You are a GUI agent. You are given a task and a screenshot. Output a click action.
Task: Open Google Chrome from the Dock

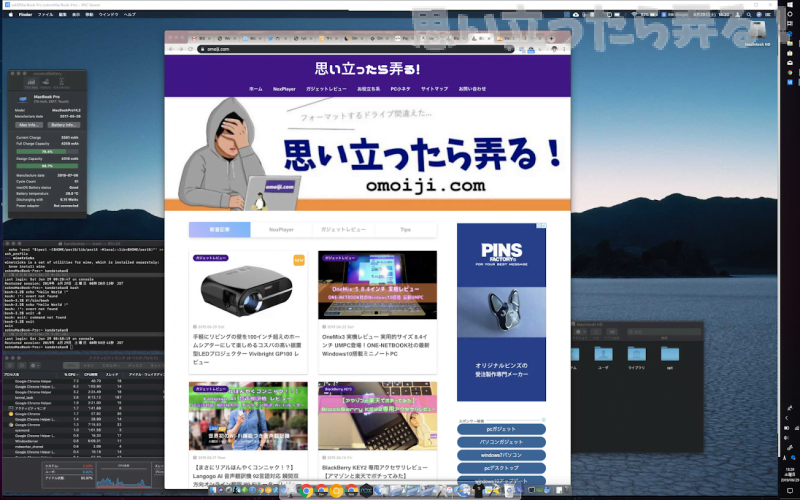coord(306,491)
